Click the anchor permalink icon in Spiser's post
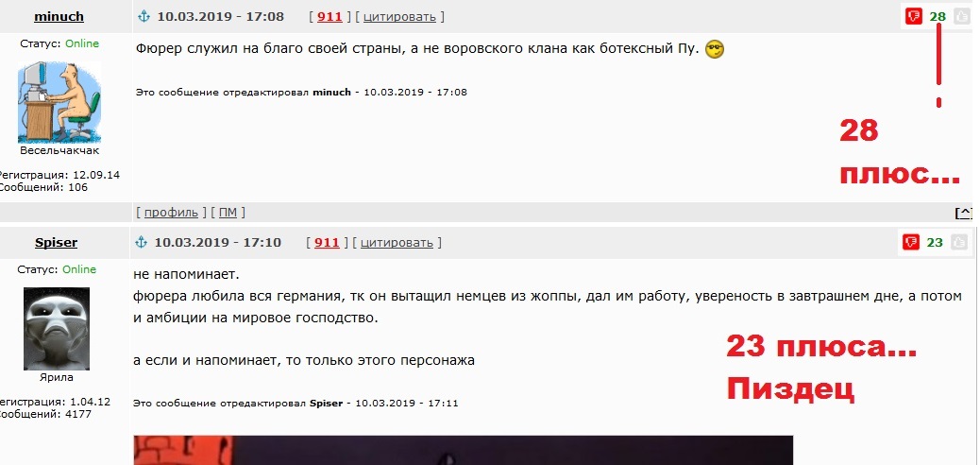Image resolution: width=980 pixels, height=465 pixels. (142, 242)
